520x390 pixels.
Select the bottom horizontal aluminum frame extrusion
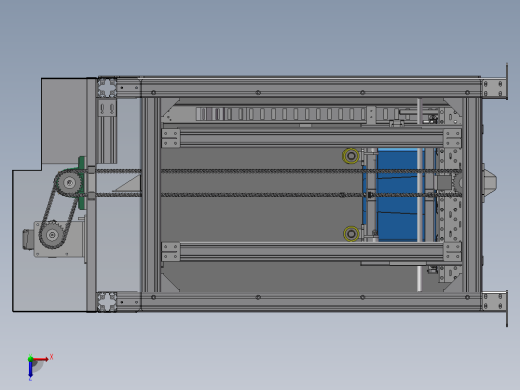tap(311, 302)
